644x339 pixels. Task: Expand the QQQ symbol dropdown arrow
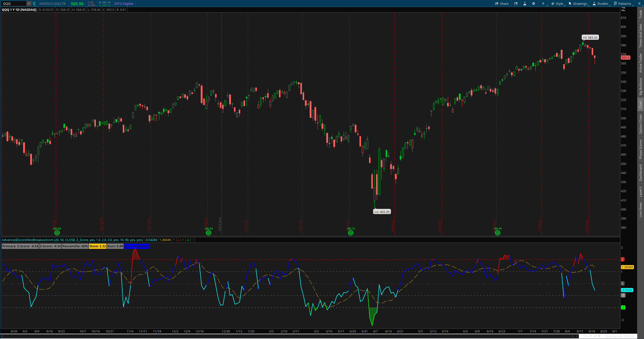pos(29,4)
